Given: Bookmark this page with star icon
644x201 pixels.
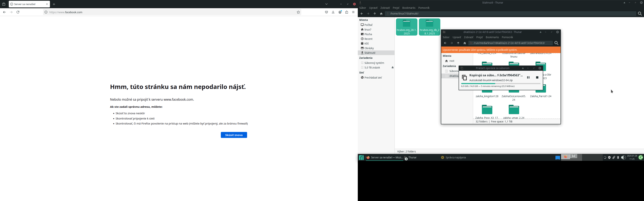Looking at the screenshot, I should point(298,12).
